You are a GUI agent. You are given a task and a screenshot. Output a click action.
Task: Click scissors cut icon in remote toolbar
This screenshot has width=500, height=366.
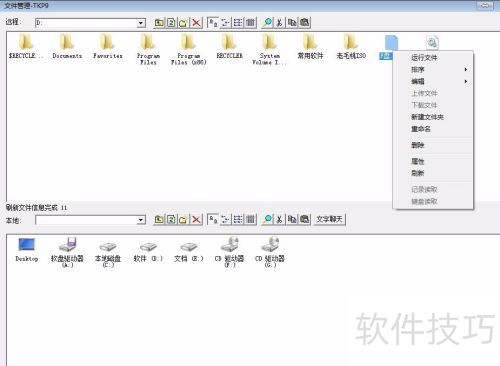point(279,23)
